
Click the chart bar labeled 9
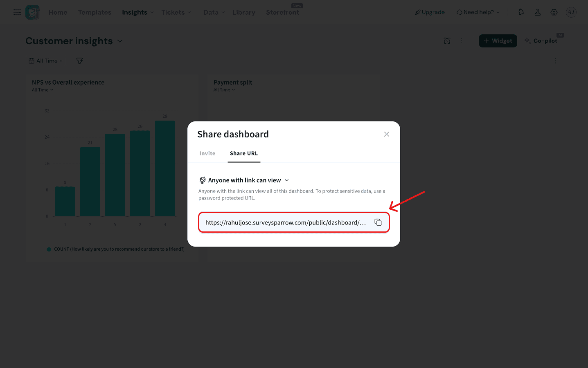coord(65,202)
